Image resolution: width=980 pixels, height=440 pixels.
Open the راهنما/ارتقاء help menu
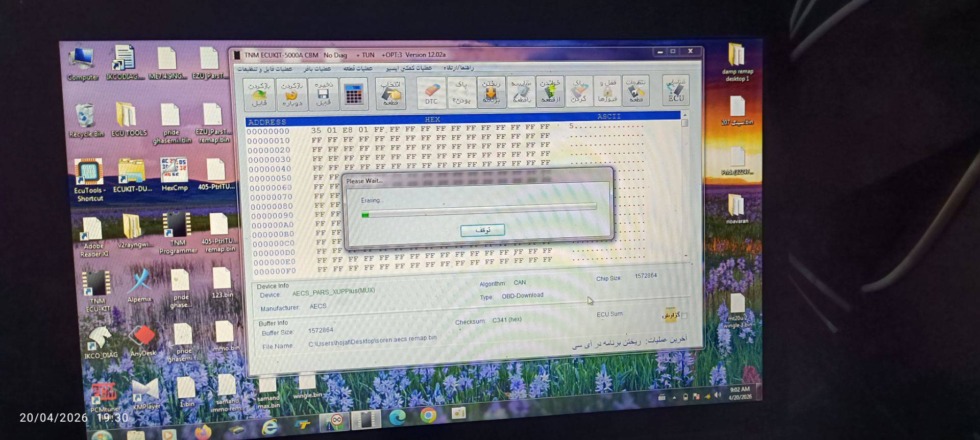(458, 67)
